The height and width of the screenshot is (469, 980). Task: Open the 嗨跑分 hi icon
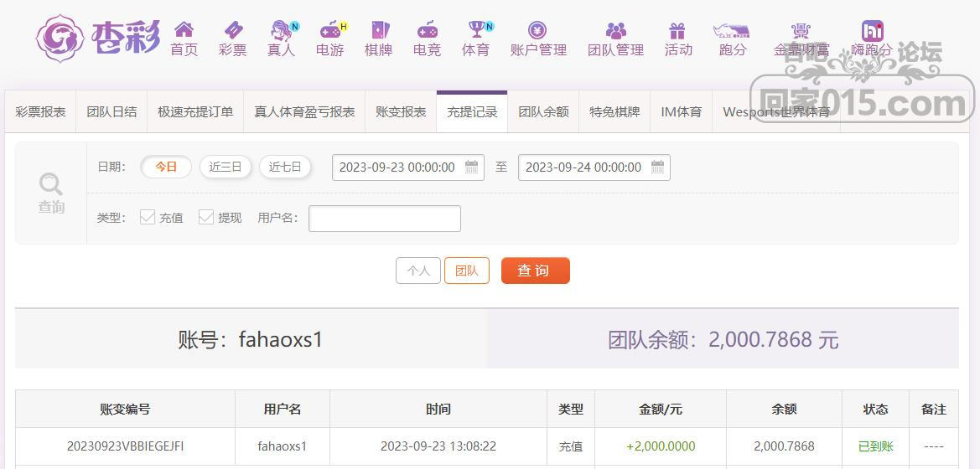click(872, 31)
